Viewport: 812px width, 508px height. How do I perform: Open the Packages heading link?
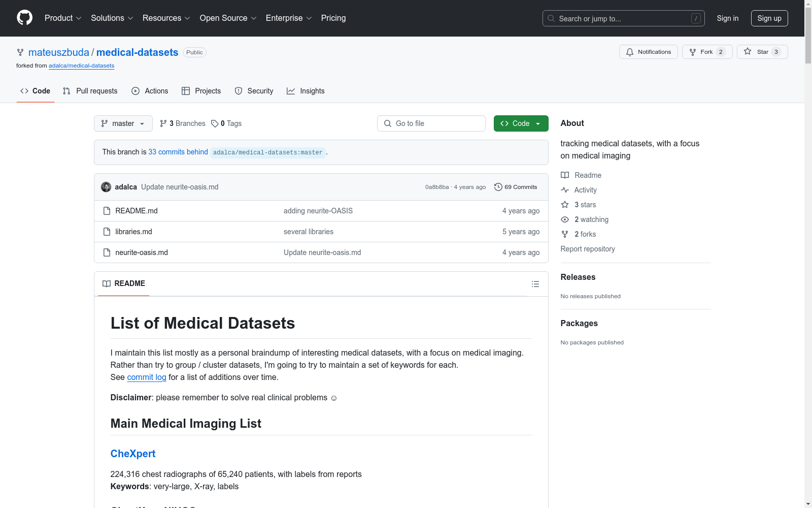[579, 323]
